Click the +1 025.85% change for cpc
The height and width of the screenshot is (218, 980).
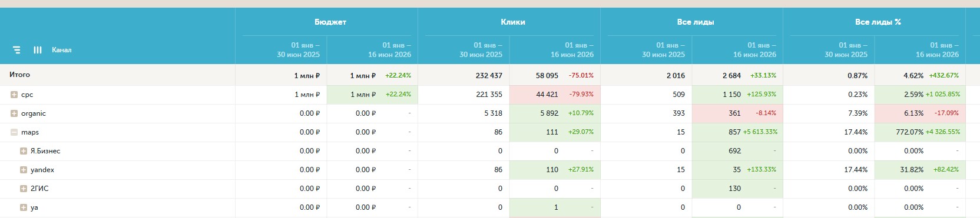click(x=942, y=95)
